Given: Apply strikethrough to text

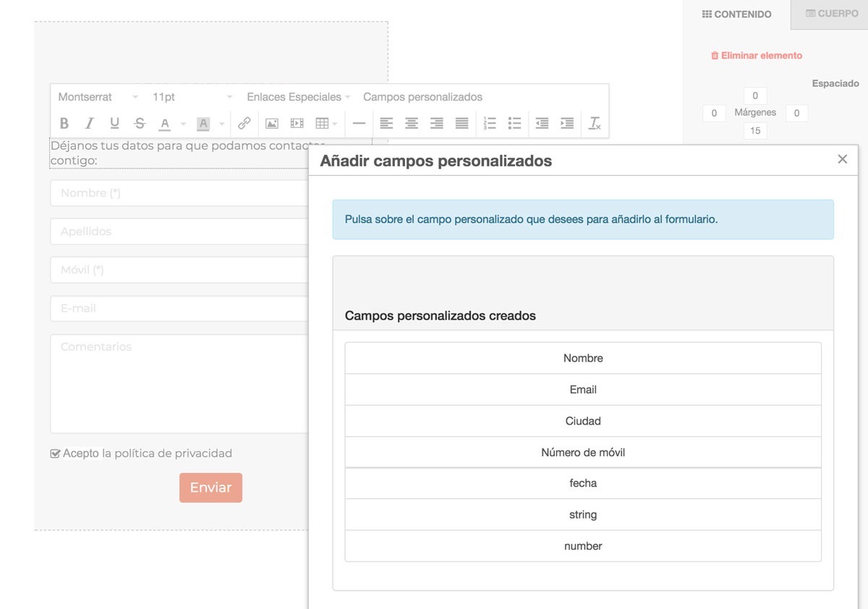Looking at the screenshot, I should click(x=140, y=124).
